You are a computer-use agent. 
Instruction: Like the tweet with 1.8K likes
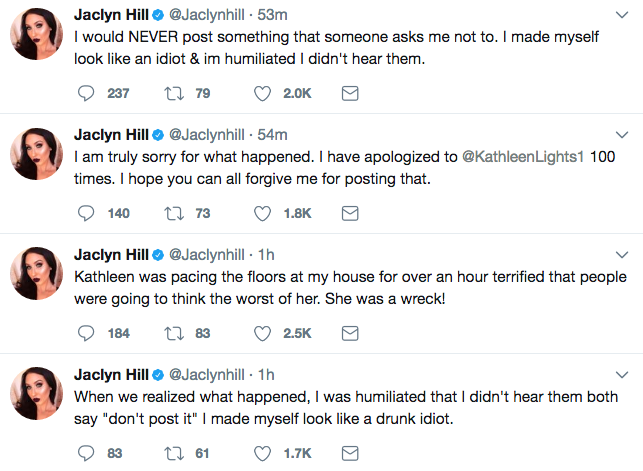[x=262, y=214]
